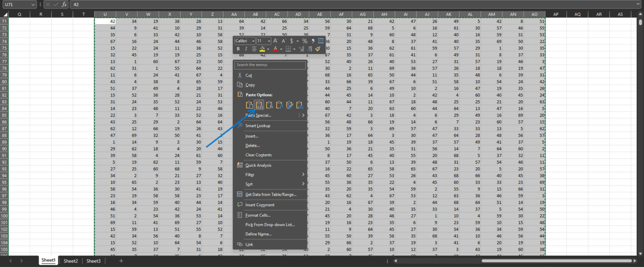The image size is (644, 267).
Task: Choose the Paste Formulas (fx) icon
Action: click(x=269, y=105)
